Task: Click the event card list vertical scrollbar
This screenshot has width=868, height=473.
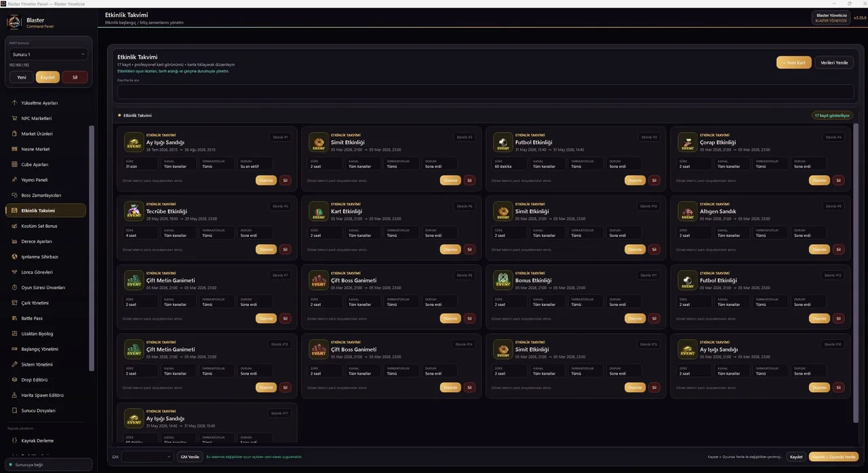Action: (x=856, y=271)
